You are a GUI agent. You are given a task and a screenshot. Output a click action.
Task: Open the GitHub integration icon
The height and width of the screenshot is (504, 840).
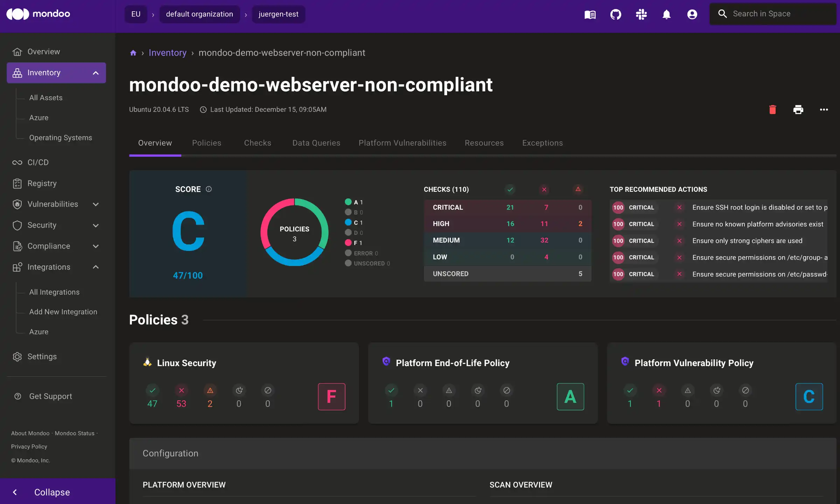point(616,14)
